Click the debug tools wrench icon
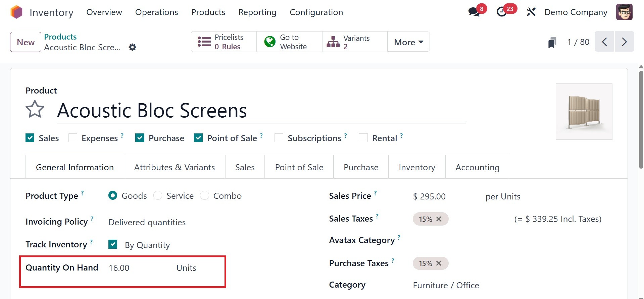 (531, 12)
